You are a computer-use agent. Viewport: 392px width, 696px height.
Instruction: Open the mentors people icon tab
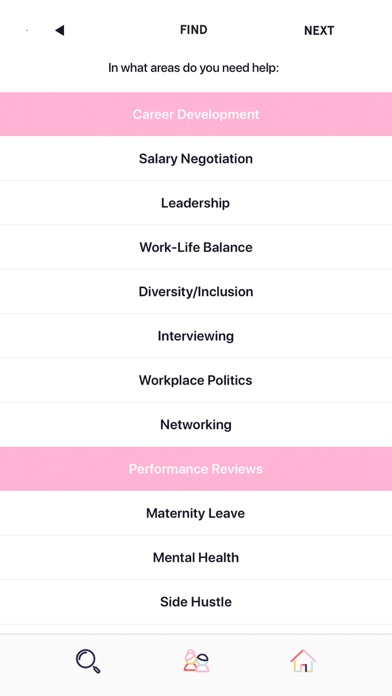click(x=196, y=660)
